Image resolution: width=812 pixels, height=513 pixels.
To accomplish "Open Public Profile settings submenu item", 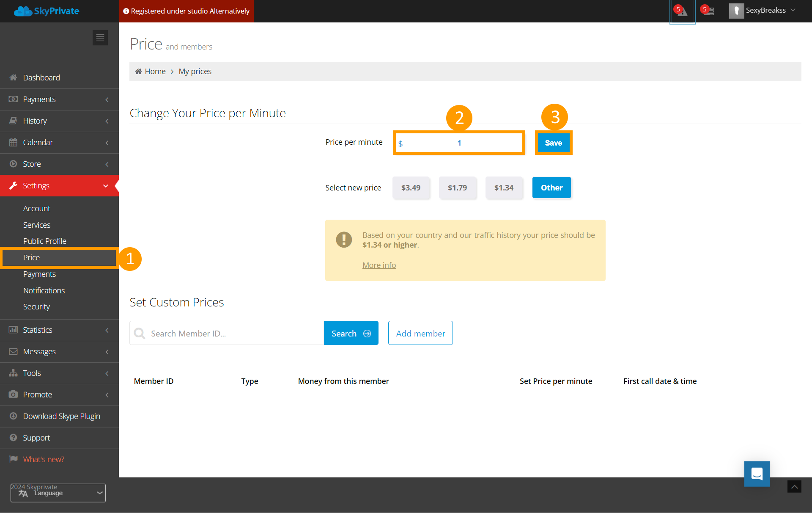I will click(45, 241).
